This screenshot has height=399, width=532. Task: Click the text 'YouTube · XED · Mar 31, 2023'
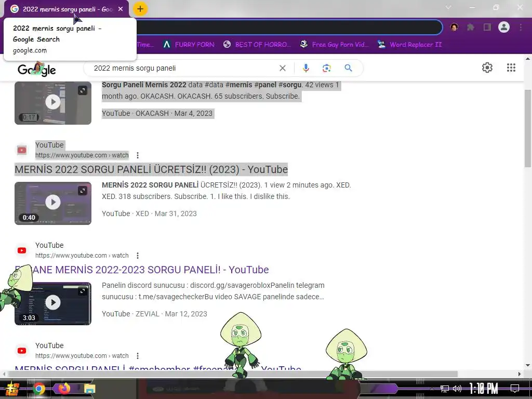click(x=149, y=214)
